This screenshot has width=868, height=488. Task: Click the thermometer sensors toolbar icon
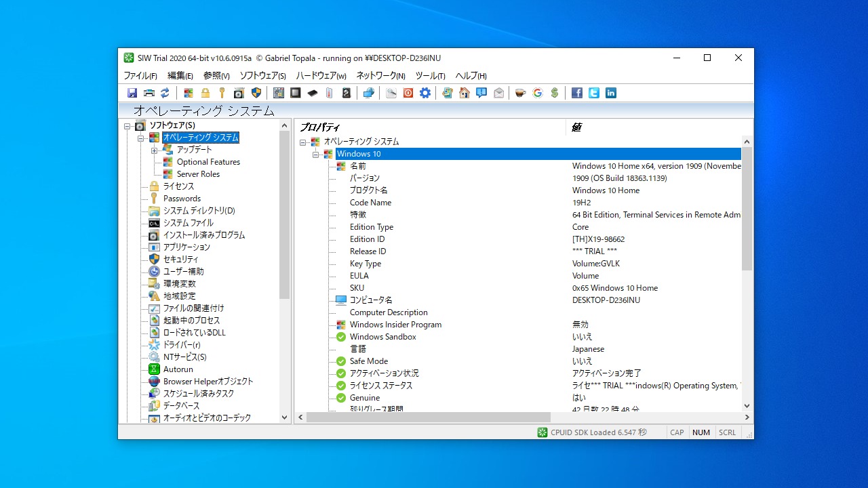click(x=330, y=93)
